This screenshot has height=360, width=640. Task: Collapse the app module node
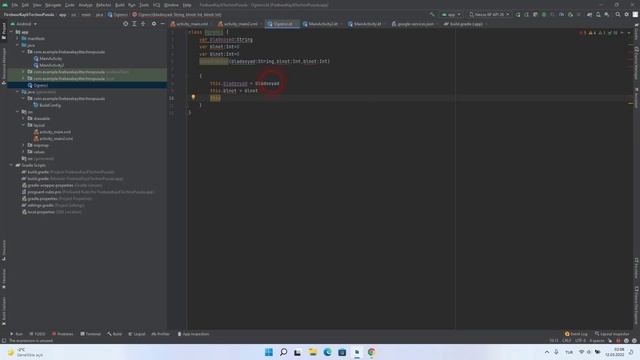pyautogui.click(x=12, y=32)
